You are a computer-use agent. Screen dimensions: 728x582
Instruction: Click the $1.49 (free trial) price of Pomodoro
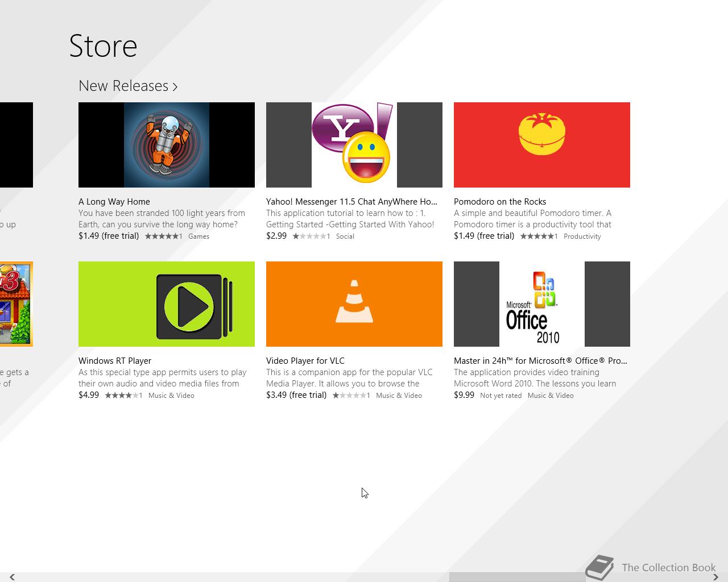[x=484, y=236]
